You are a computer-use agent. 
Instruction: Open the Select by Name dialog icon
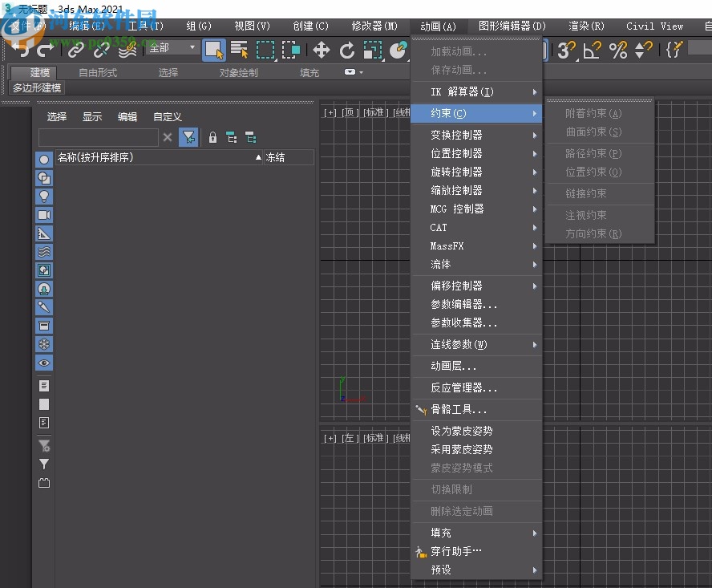pos(239,51)
